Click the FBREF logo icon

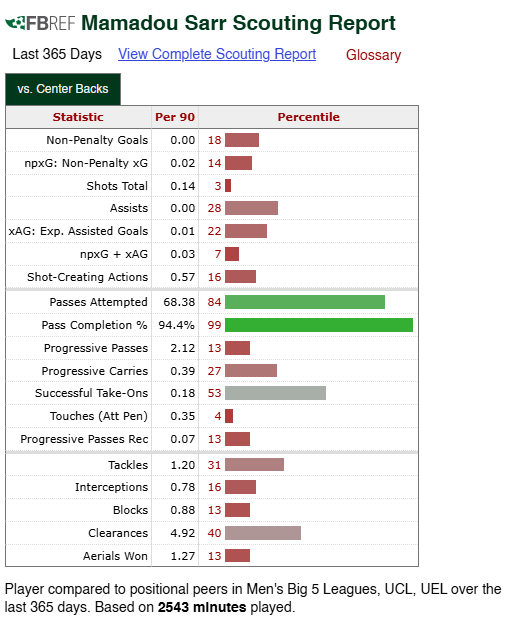pos(40,23)
